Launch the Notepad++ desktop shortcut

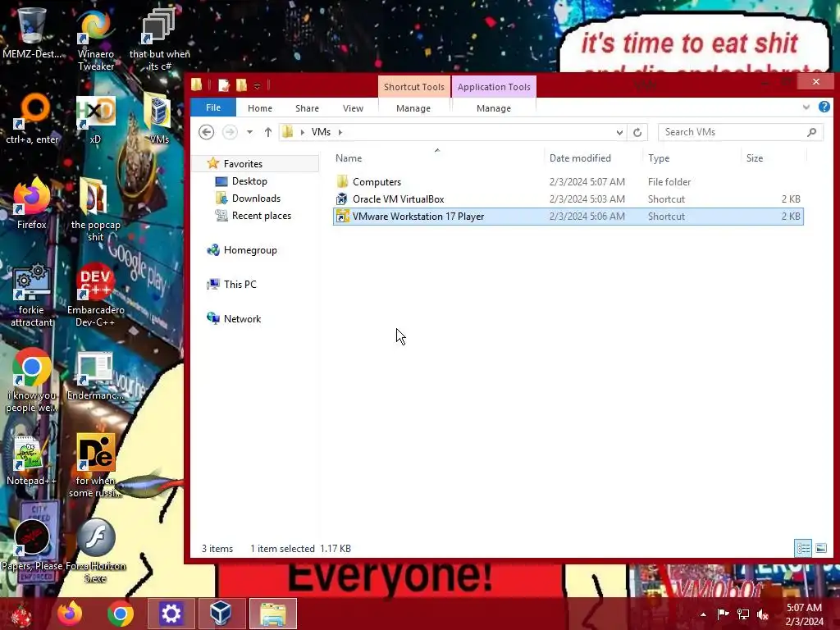tap(31, 461)
